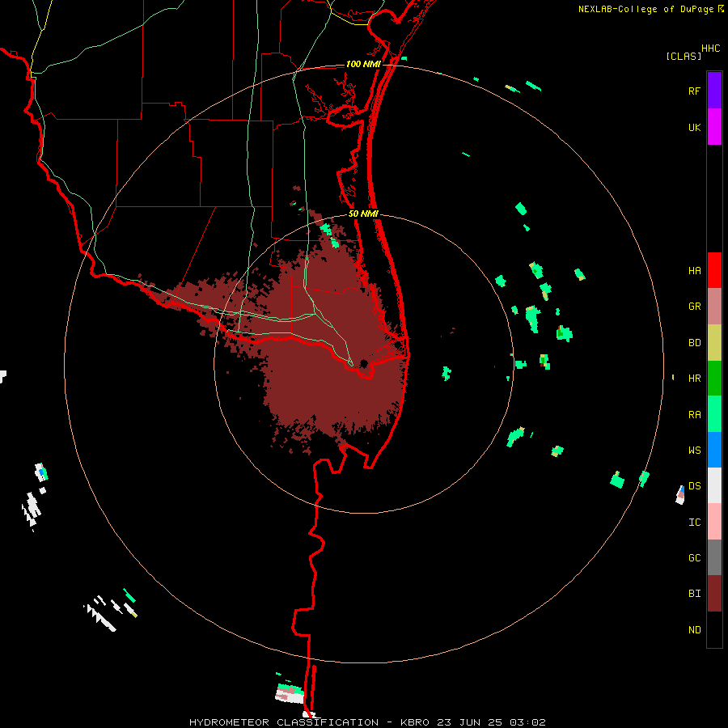Click the UK magenta legend swatch
This screenshot has height=728, width=728.
click(714, 127)
